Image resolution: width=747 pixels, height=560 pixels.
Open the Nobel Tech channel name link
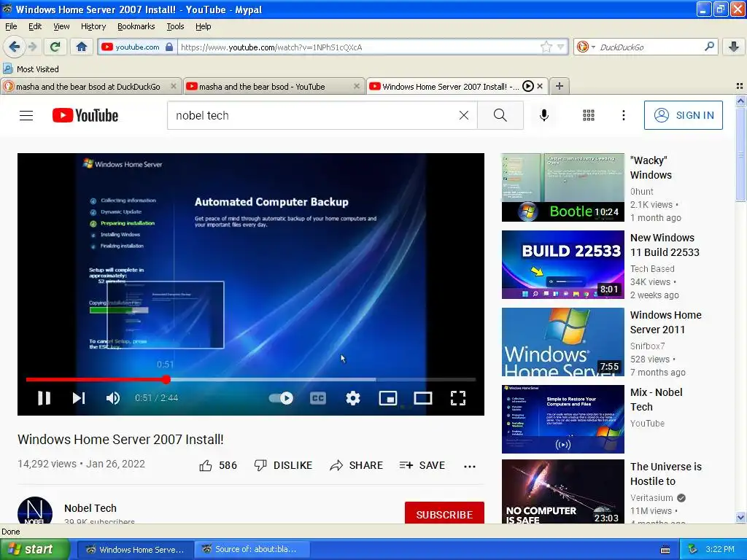pyautogui.click(x=90, y=508)
